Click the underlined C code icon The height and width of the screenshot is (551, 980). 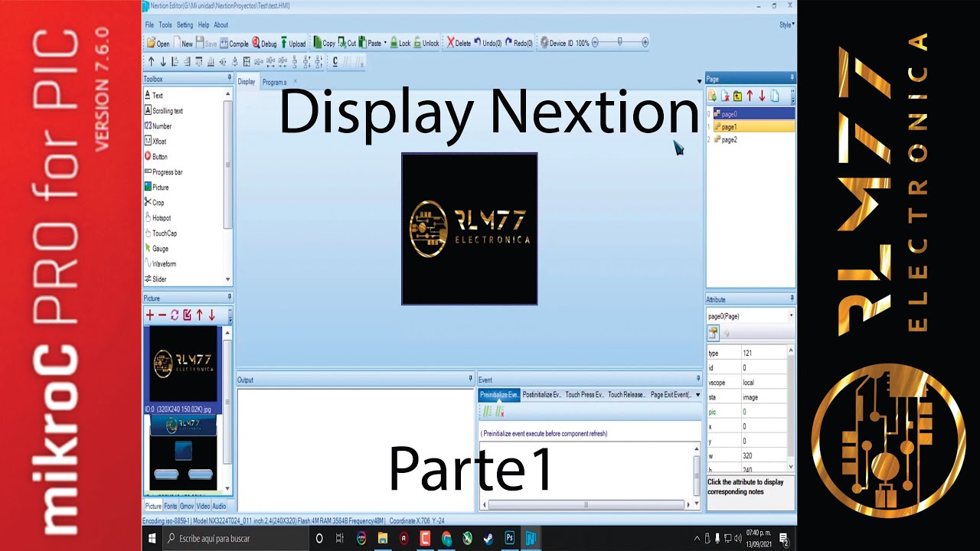[335, 62]
